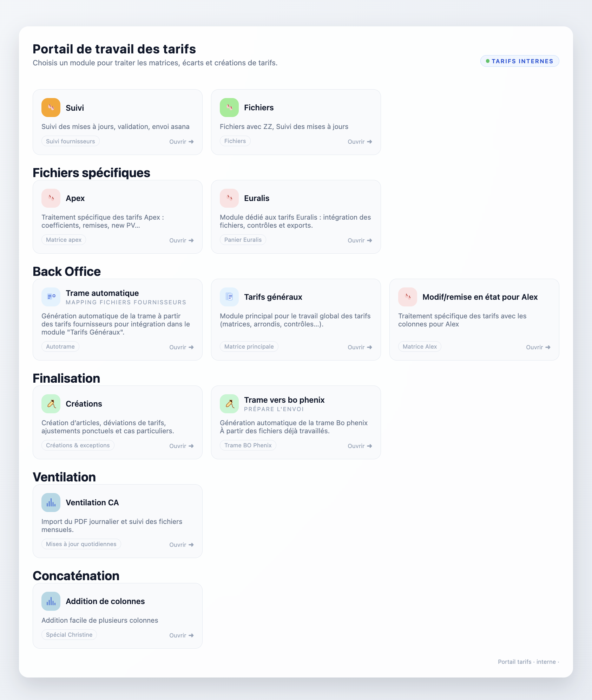Click the pink Apex module icon
The image size is (592, 700).
tap(51, 198)
